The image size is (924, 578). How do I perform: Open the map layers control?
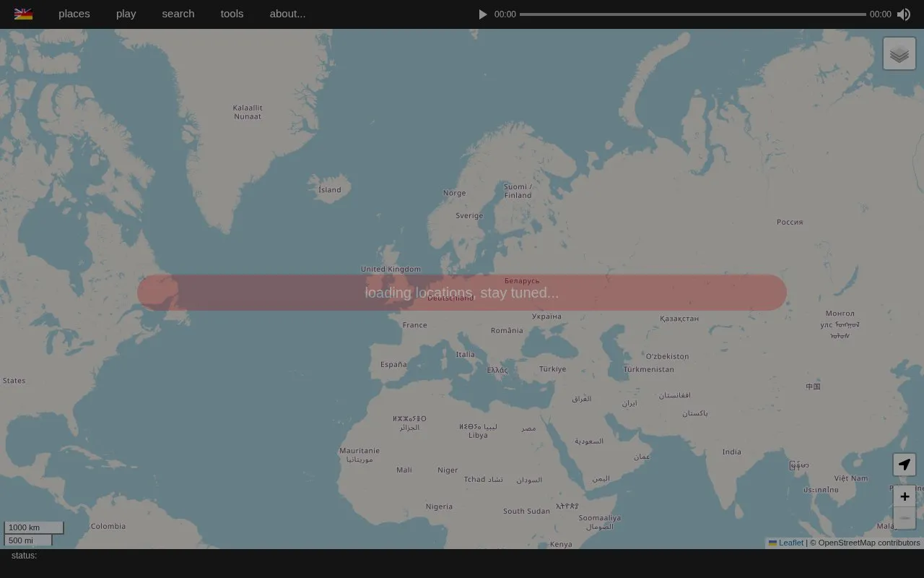tap(899, 54)
